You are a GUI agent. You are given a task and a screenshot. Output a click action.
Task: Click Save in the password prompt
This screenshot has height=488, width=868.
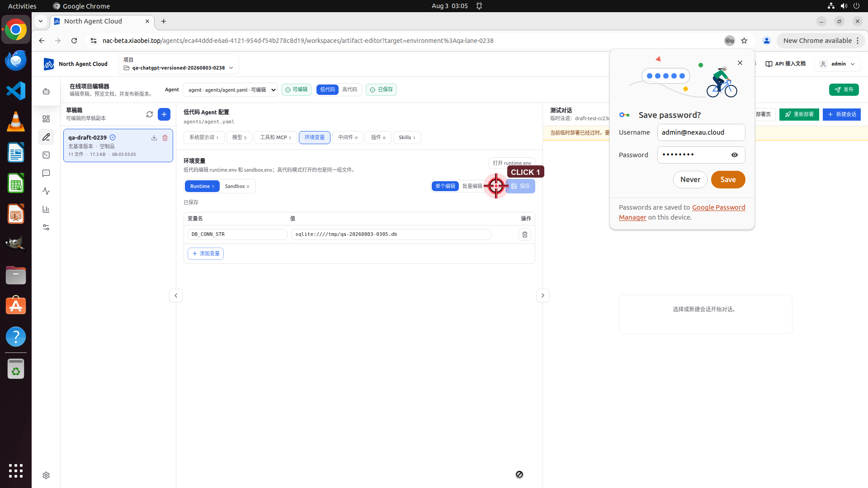click(728, 179)
